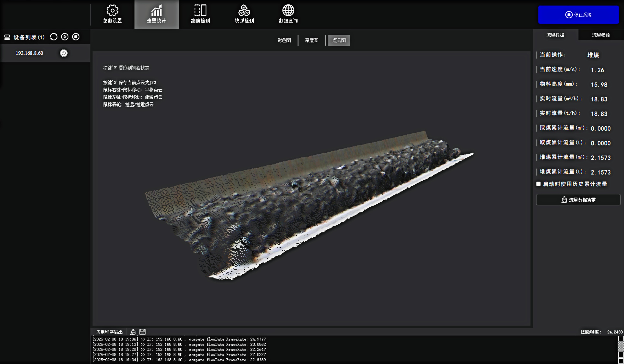The height and width of the screenshot is (364, 624).
Task: Click the refresh device list icon
Action: 54,37
